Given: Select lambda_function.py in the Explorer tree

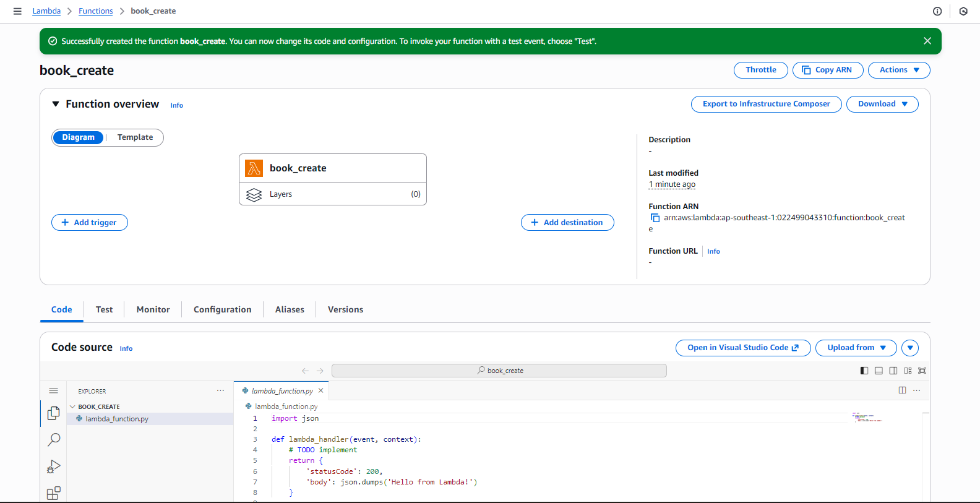Looking at the screenshot, I should tap(150, 419).
